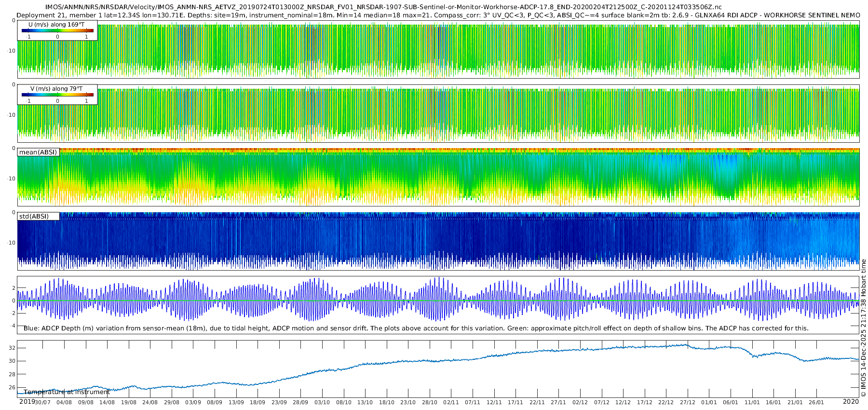
Task: Click the ADCP depth variation caption text
Action: tap(416, 328)
